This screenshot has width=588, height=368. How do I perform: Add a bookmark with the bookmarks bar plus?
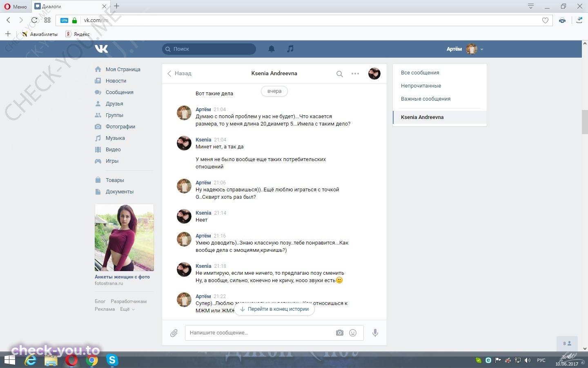tap(8, 34)
